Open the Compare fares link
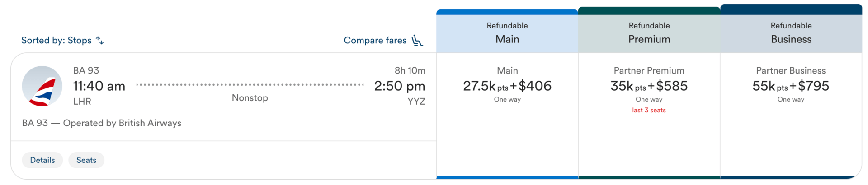The height and width of the screenshot is (185, 868). pyautogui.click(x=375, y=41)
